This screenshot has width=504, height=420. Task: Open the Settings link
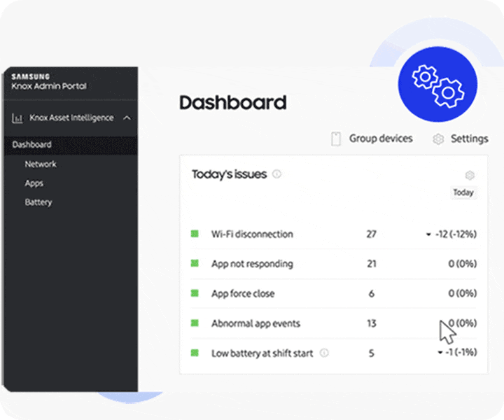(x=469, y=139)
